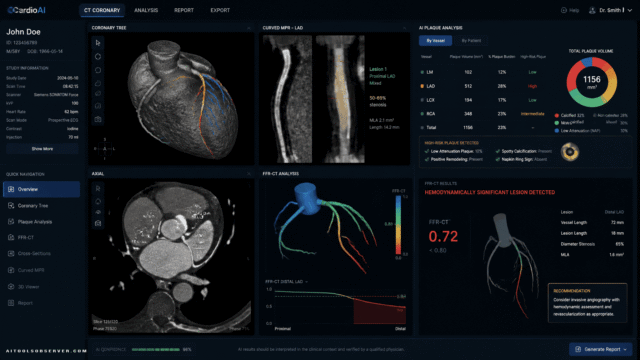
Task: Select the pointer tool in Coronary Tree toolbar
Action: click(x=98, y=42)
